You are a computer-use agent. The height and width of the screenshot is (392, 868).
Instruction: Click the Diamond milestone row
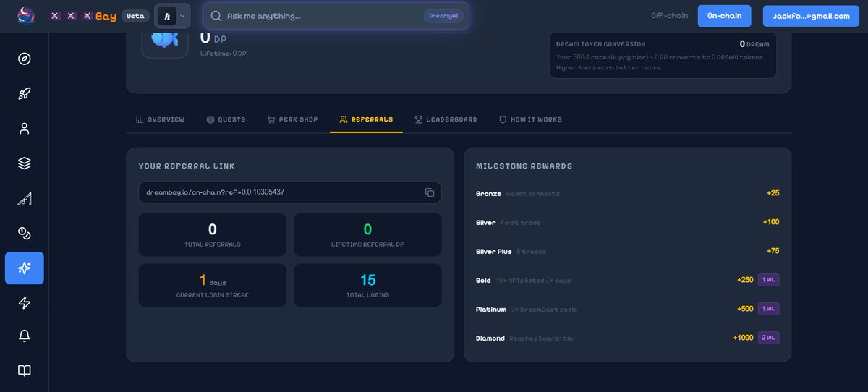click(627, 338)
